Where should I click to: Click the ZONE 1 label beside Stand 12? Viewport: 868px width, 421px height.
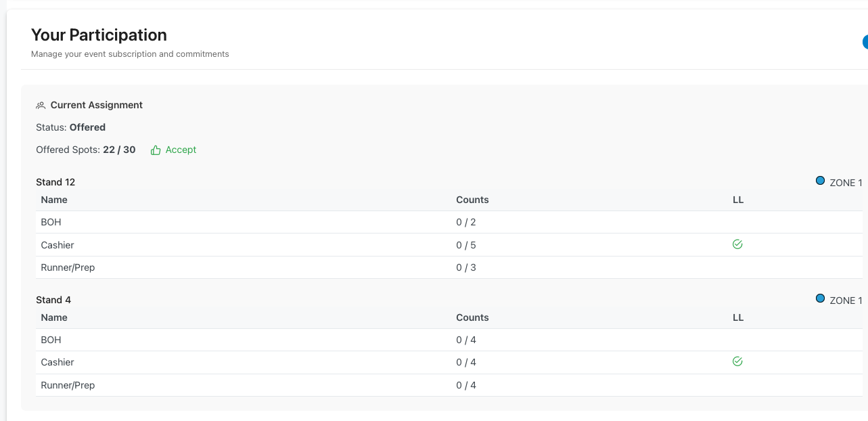coord(846,183)
